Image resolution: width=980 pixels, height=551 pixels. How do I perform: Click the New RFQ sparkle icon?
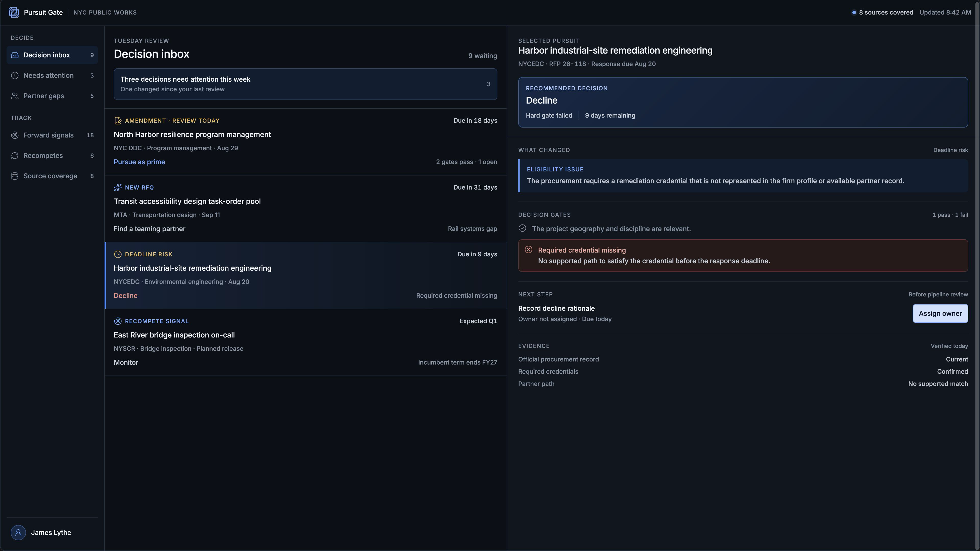click(x=118, y=187)
